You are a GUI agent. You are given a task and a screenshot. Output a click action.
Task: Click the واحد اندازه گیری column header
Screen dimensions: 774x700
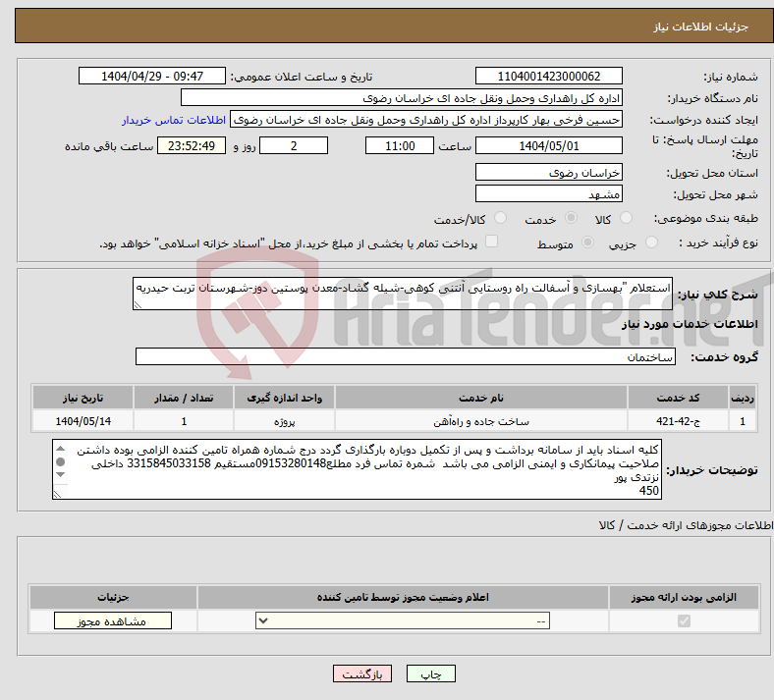[284, 398]
